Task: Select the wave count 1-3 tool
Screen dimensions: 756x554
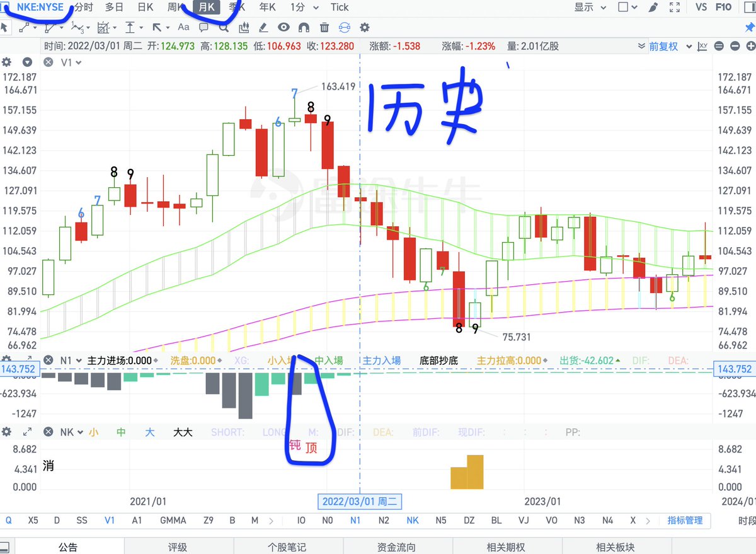Action: pyautogui.click(x=77, y=27)
